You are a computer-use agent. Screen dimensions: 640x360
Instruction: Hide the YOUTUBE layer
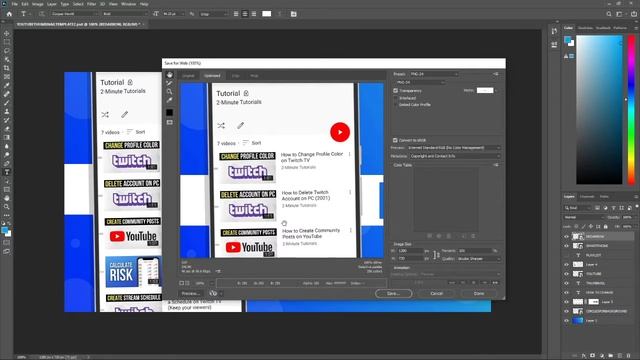click(566, 274)
